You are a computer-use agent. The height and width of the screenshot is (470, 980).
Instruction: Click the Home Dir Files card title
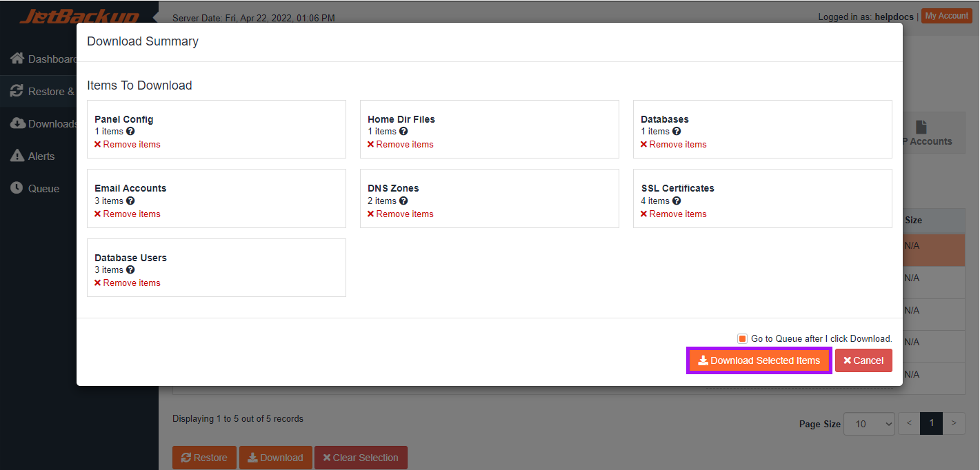point(401,119)
